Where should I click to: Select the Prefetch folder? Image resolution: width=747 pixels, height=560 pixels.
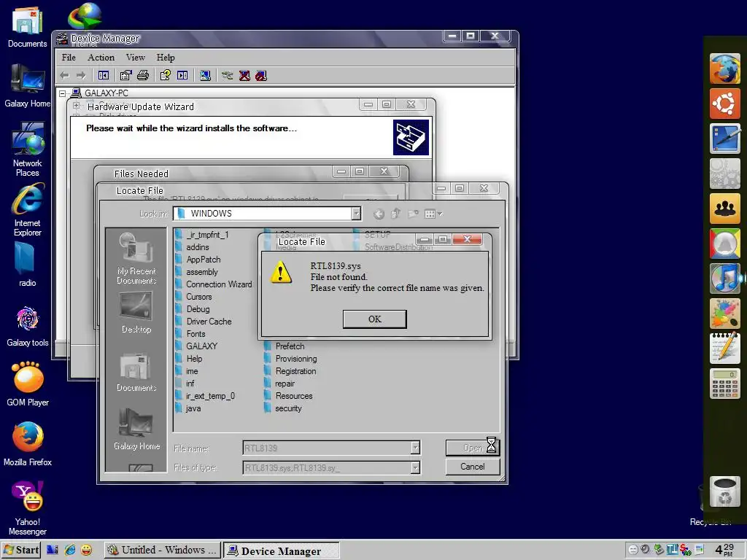pos(285,346)
